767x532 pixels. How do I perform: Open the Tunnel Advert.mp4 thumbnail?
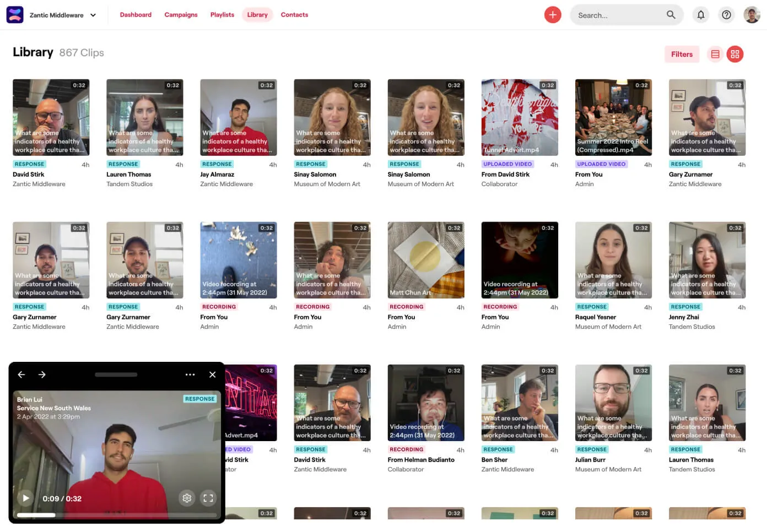(x=520, y=117)
